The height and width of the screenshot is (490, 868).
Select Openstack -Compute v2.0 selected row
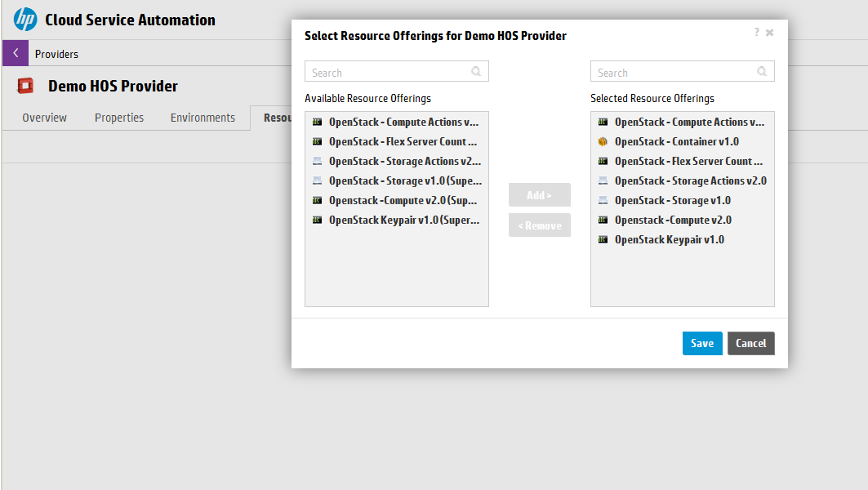682,220
